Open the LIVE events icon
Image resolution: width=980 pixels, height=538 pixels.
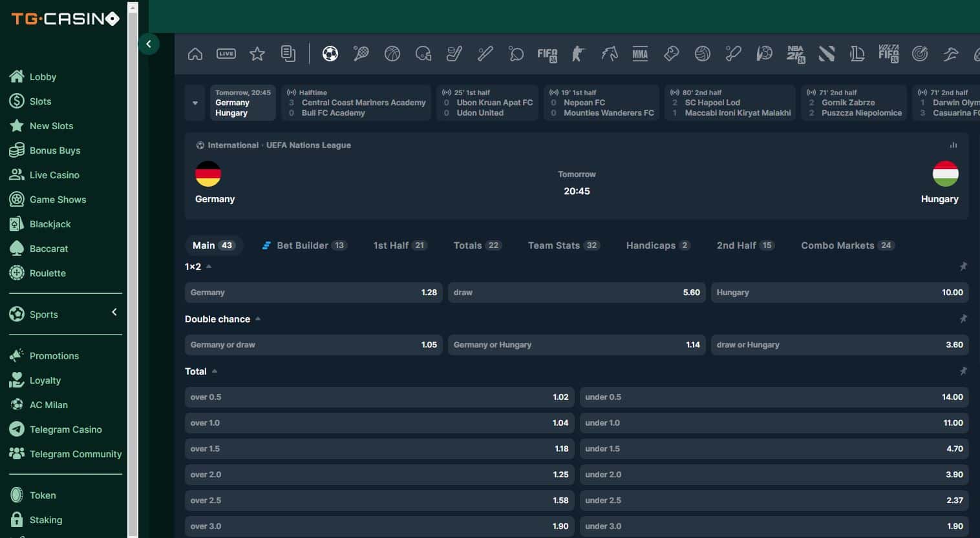(x=226, y=54)
